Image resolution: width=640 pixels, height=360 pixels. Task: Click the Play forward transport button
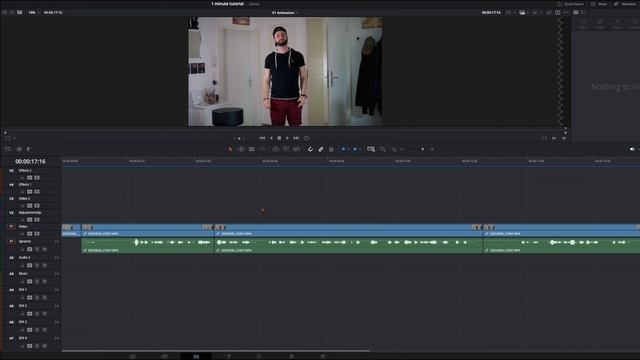pos(287,138)
